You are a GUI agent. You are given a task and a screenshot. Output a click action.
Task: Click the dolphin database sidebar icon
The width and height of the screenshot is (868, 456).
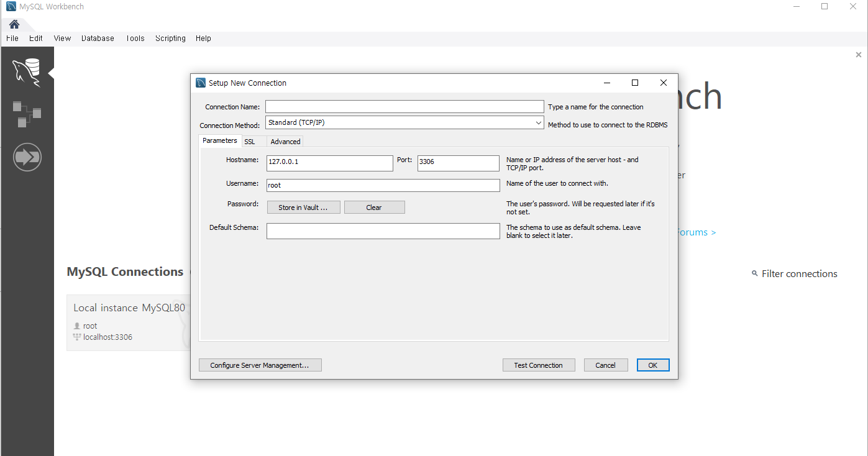coord(27,73)
